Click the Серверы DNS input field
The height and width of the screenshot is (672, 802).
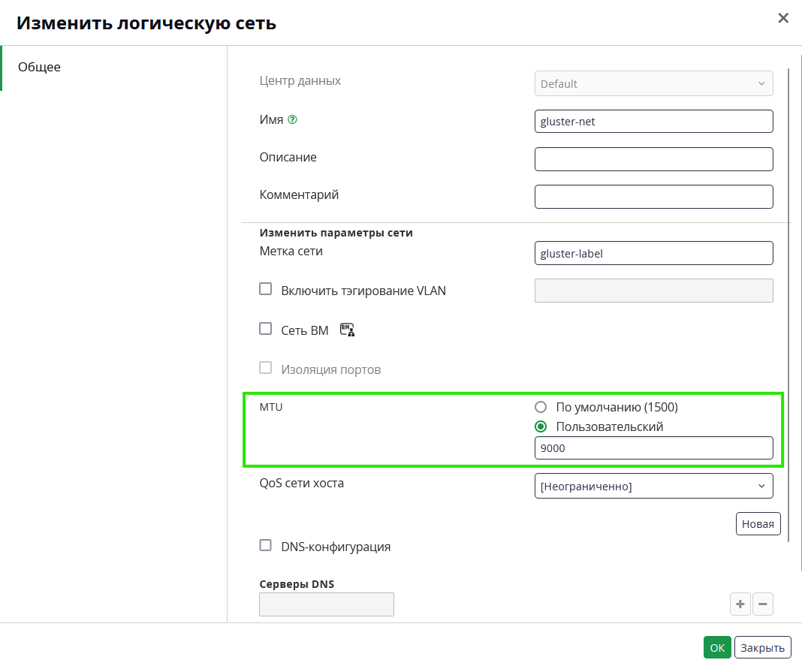point(327,604)
